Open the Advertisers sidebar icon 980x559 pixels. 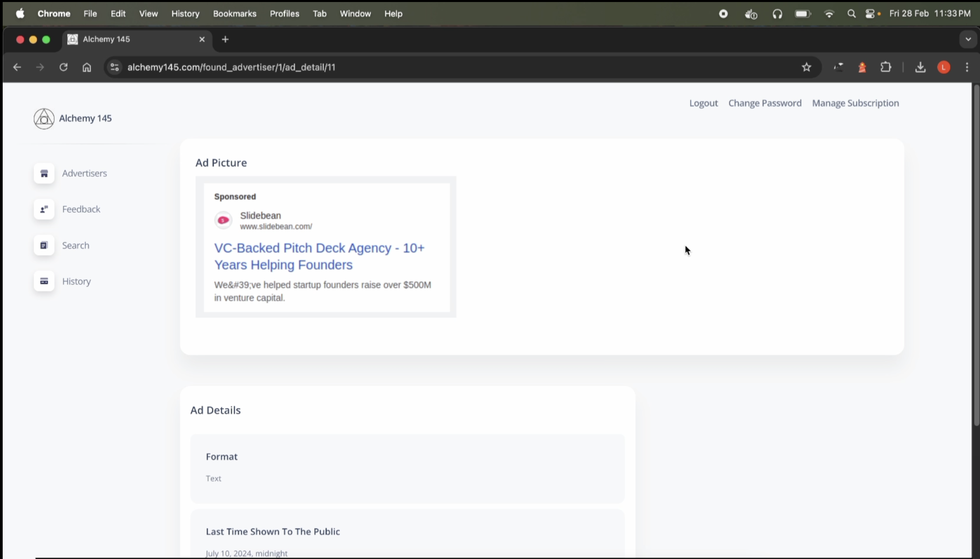tap(44, 174)
